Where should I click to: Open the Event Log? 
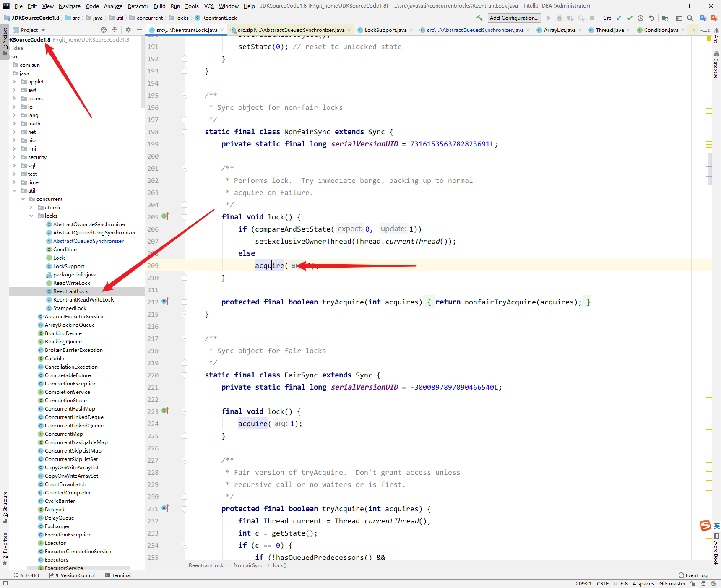693,575
